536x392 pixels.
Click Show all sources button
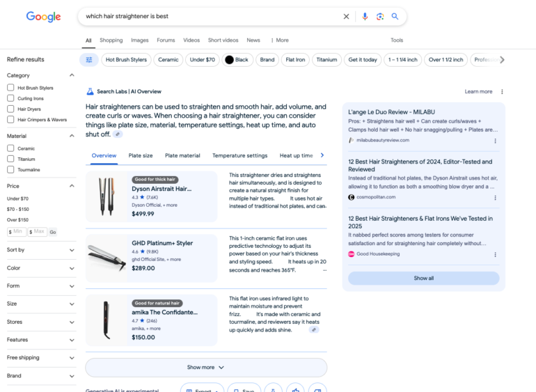coord(423,278)
